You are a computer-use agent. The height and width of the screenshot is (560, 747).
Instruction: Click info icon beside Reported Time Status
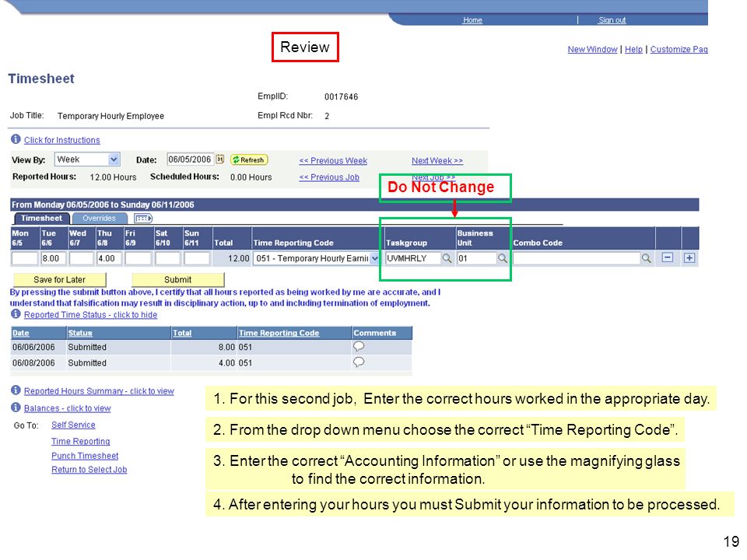click(16, 313)
